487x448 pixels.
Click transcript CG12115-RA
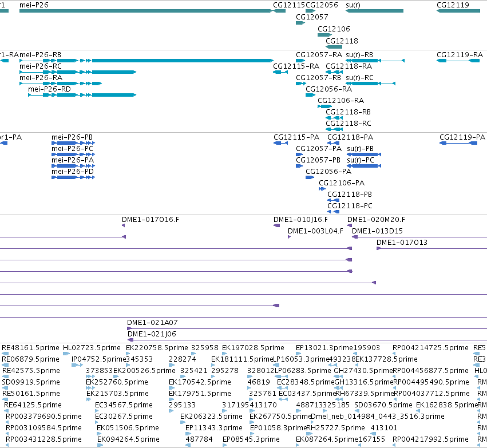280,72
